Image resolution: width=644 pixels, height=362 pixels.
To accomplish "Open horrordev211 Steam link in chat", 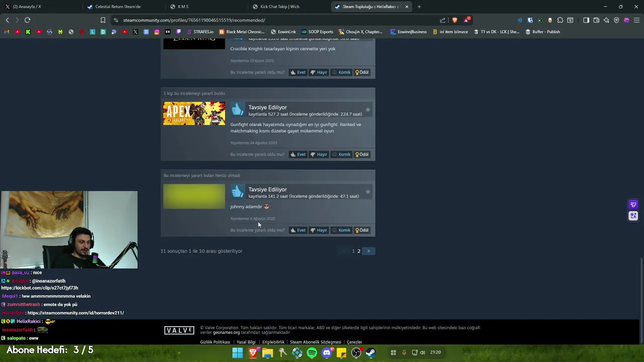I will pos(75,313).
